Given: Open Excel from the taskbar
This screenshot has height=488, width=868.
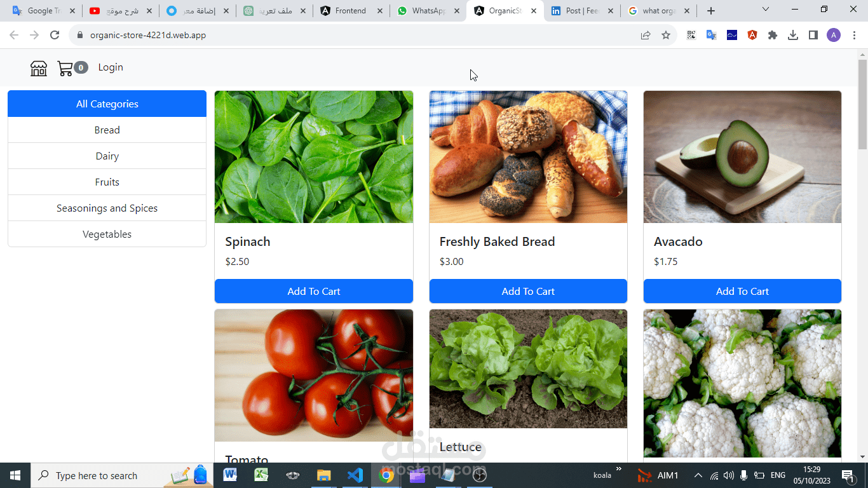Looking at the screenshot, I should (x=261, y=475).
